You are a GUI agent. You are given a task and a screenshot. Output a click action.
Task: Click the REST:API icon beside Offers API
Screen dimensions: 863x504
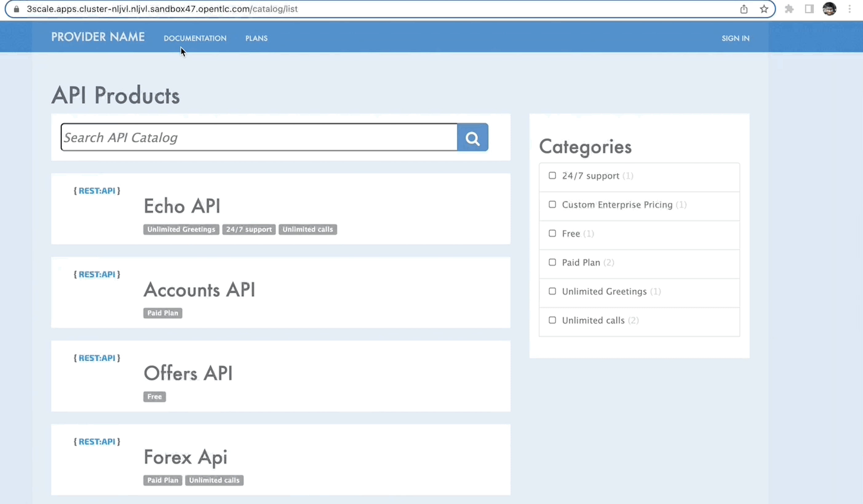[97, 358]
